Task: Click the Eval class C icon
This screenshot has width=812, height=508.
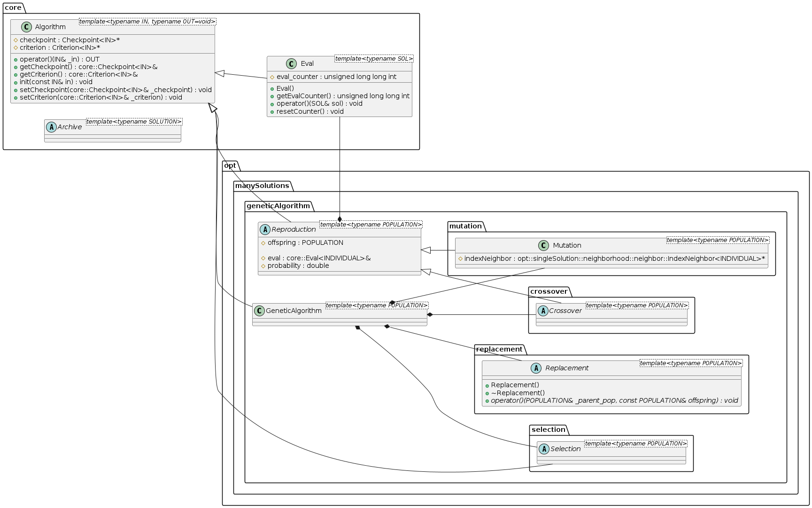Action: (291, 63)
